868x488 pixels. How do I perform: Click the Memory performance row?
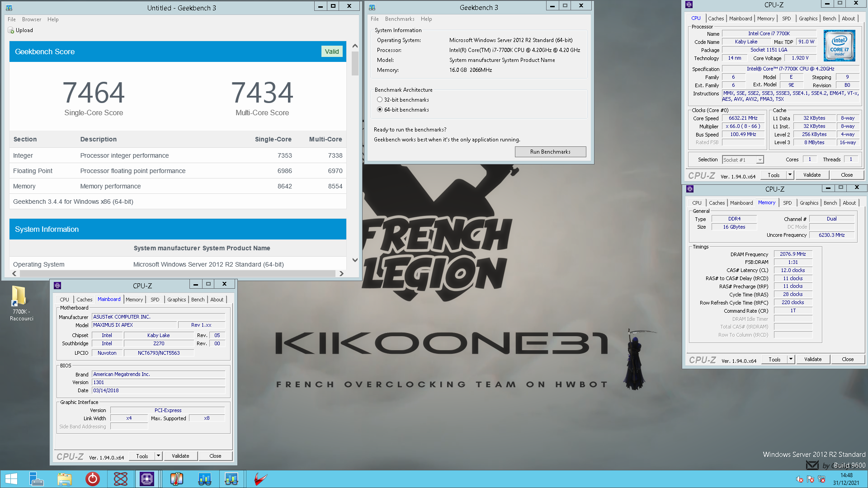178,186
